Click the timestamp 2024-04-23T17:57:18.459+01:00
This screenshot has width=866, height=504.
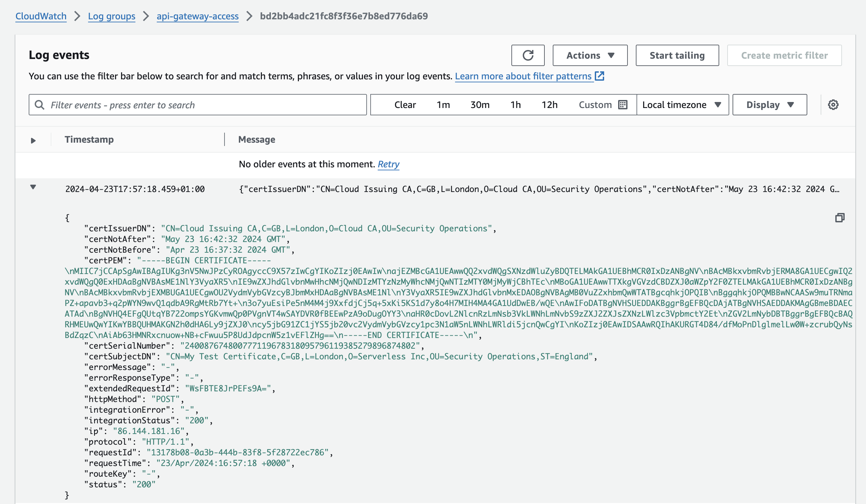(x=135, y=189)
